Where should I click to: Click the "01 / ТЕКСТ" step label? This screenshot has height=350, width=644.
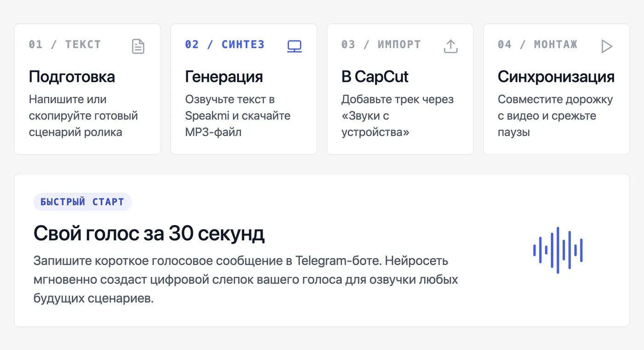point(65,45)
